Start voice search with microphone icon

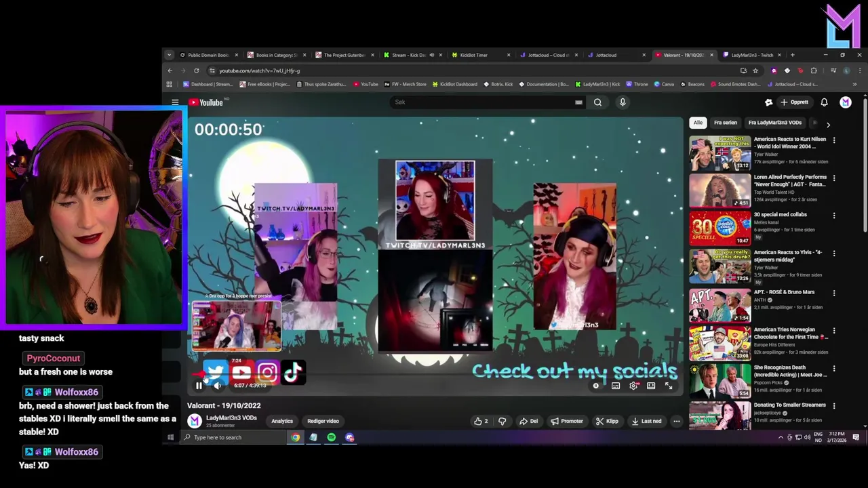click(x=623, y=102)
